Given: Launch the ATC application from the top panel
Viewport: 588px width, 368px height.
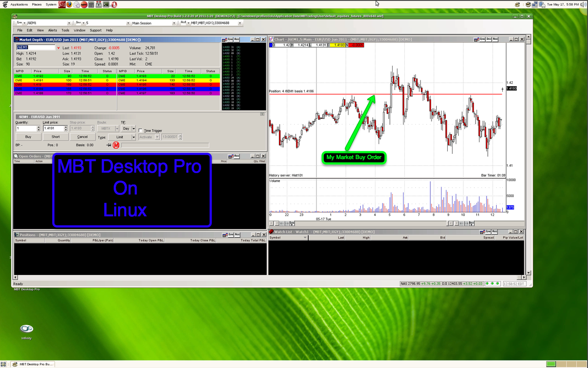Looking at the screenshot, I should tap(62, 4).
